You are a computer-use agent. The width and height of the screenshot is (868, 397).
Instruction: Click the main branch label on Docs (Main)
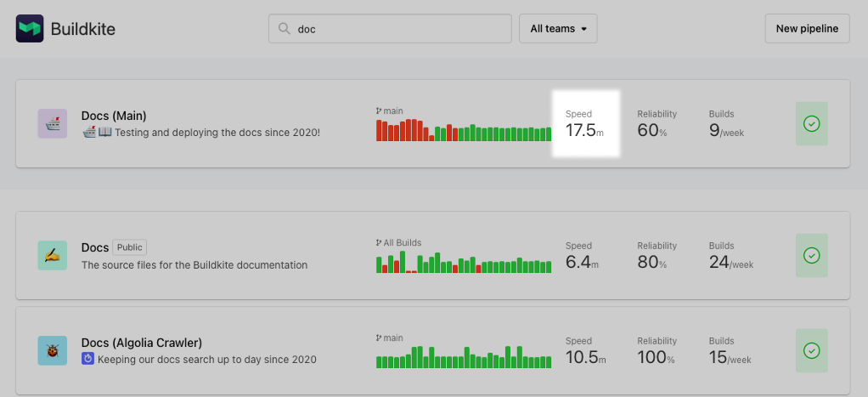tap(393, 111)
